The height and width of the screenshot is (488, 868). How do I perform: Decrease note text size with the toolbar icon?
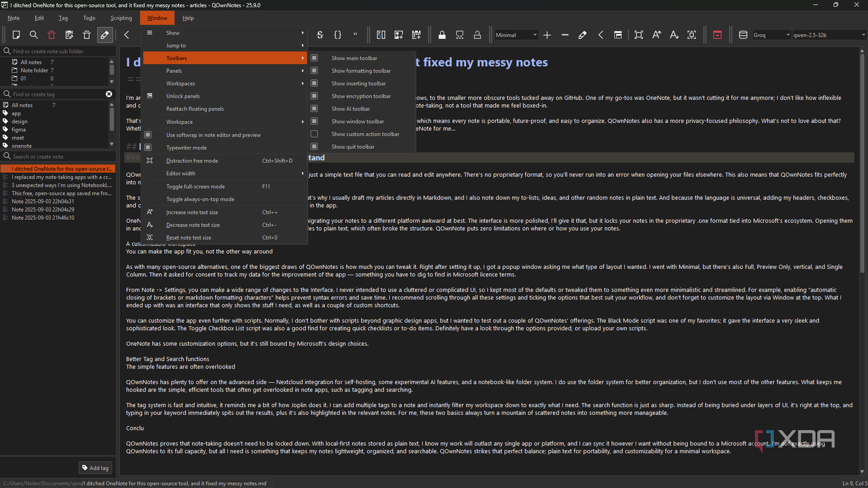click(x=674, y=35)
